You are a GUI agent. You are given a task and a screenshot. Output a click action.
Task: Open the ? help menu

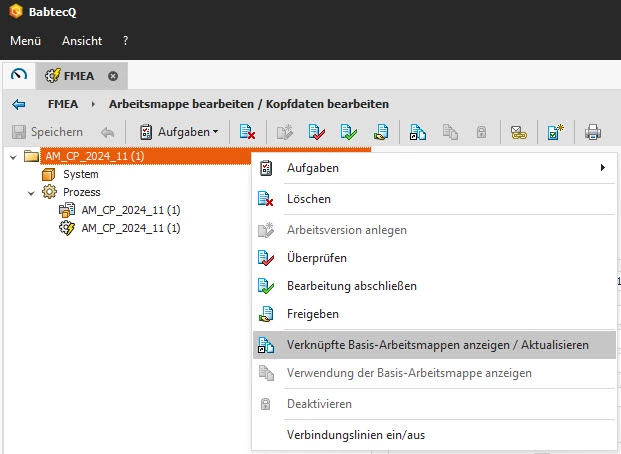click(x=126, y=41)
